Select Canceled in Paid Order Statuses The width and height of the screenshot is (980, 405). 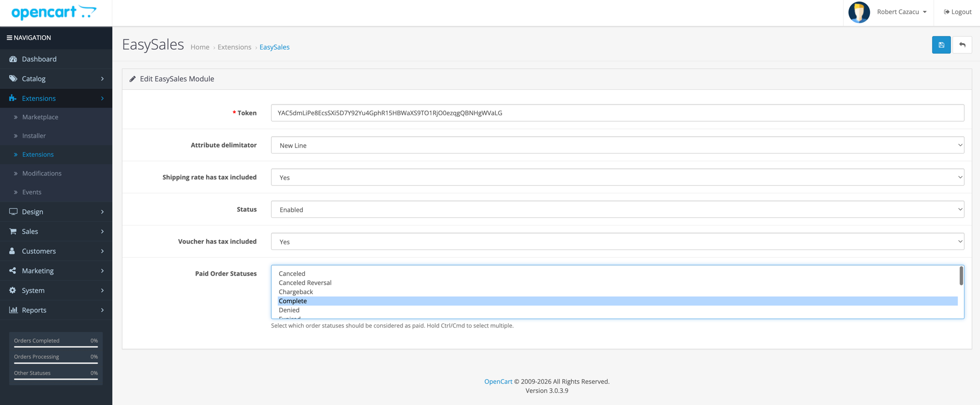tap(617, 274)
